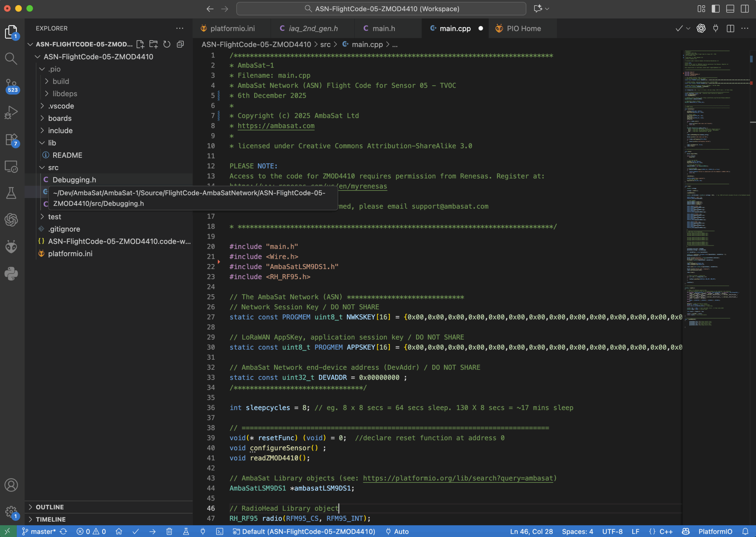Image resolution: width=756 pixels, height=537 pixels.
Task: Switch to the PIO Home tab
Action: click(x=523, y=28)
